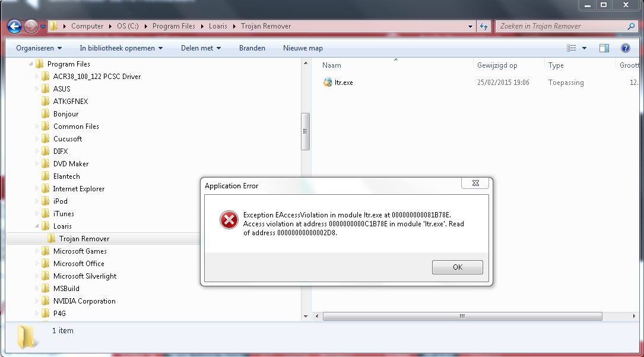The image size is (644, 357).
Task: Open recent locations dropdown beside Forward arrow
Action: click(43, 27)
